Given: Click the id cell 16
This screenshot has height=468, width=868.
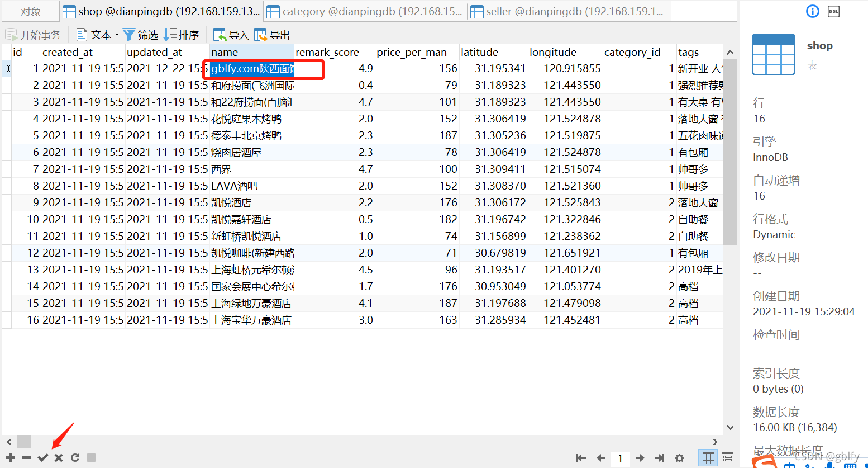Looking at the screenshot, I should pyautogui.click(x=26, y=320).
